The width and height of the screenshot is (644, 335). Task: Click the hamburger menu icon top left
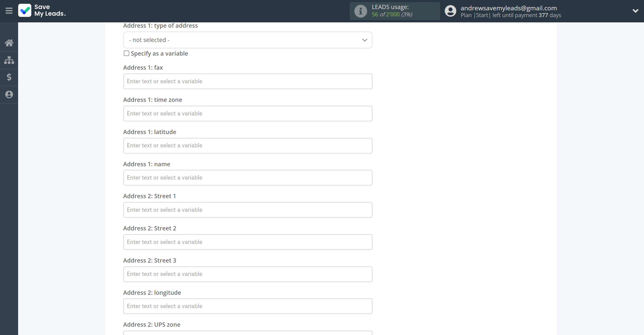coord(9,11)
